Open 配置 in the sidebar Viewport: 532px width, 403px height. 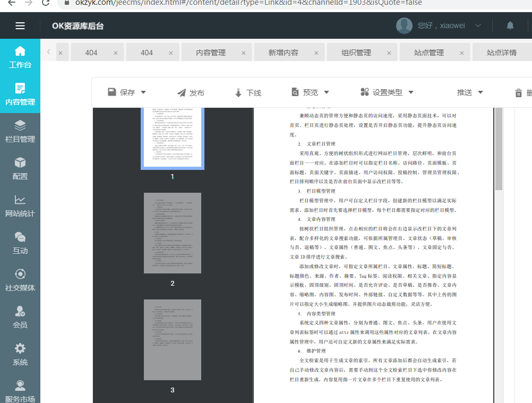tap(20, 169)
